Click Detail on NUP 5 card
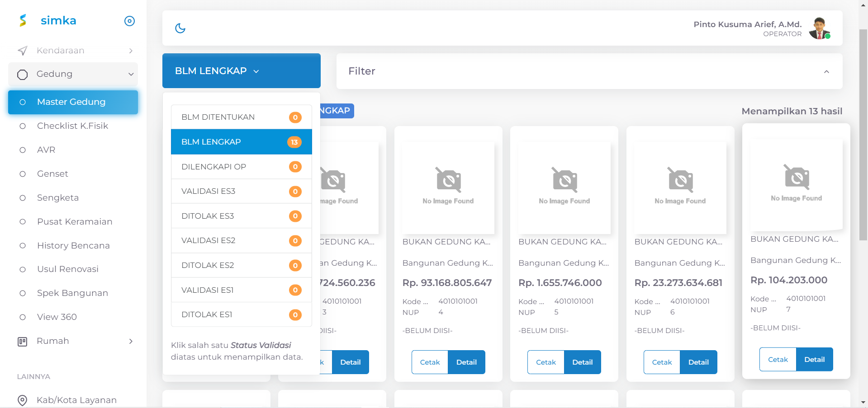Image resolution: width=868 pixels, height=408 pixels. tap(583, 362)
